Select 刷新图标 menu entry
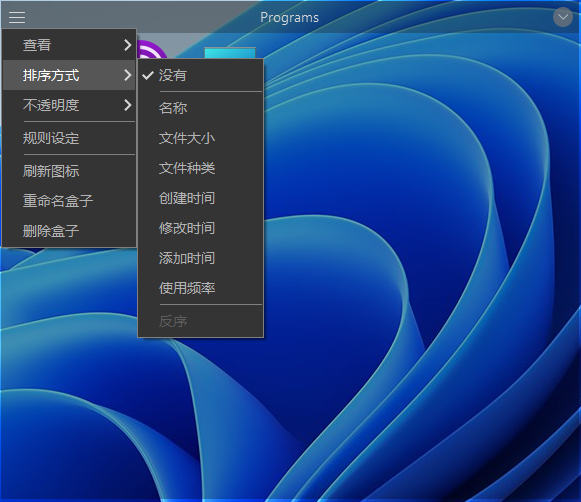The width and height of the screenshot is (581, 502). coord(69,171)
